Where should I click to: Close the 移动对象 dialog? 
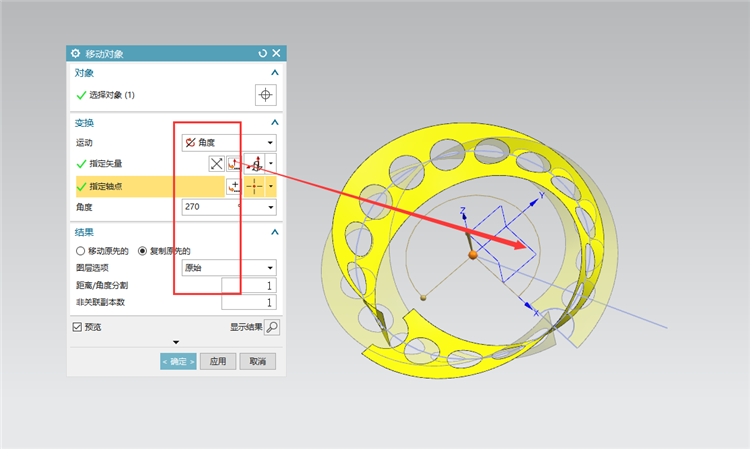point(276,53)
